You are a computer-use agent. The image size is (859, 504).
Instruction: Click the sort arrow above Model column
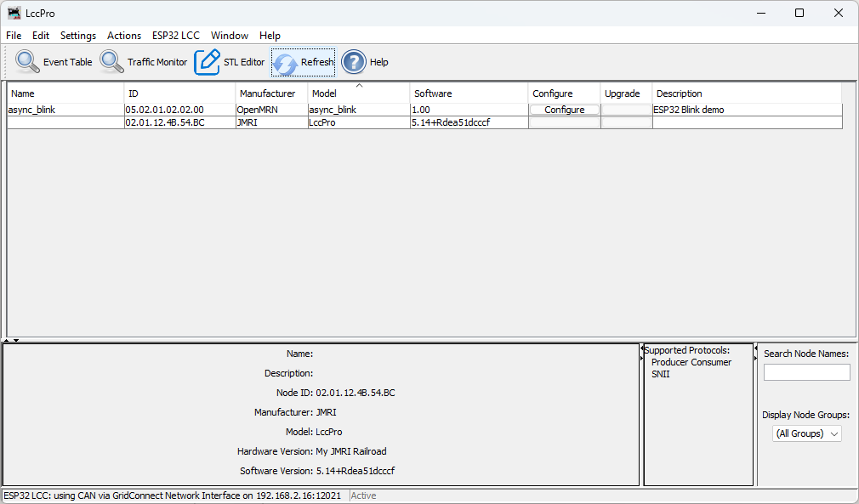pyautogui.click(x=359, y=85)
